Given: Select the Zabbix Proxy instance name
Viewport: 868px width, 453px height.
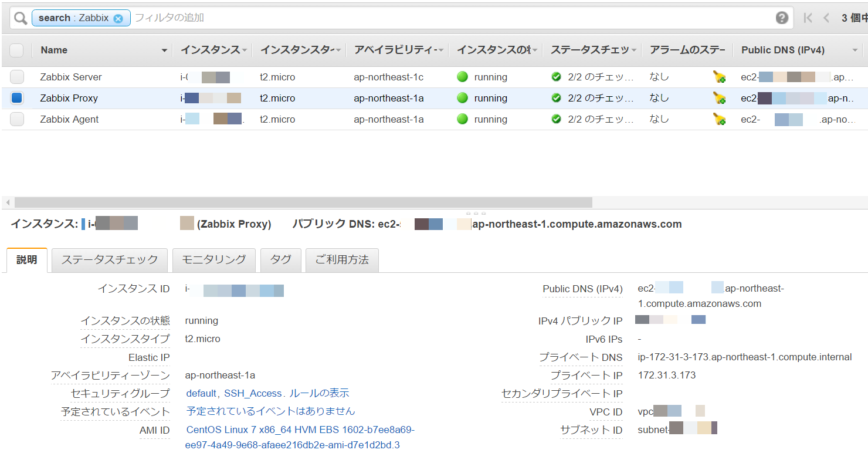Looking at the screenshot, I should (69, 98).
